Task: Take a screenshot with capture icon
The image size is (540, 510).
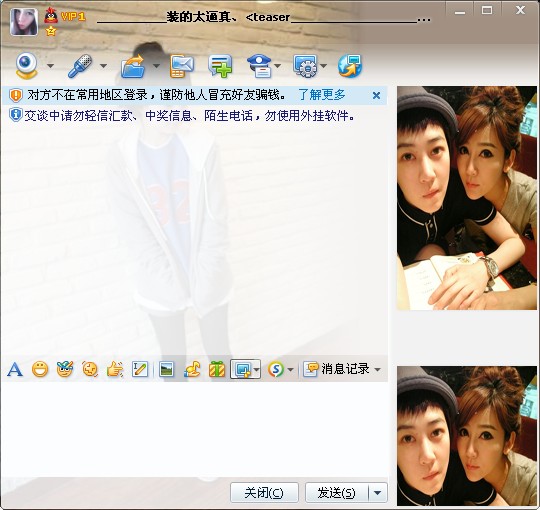Action: click(242, 370)
